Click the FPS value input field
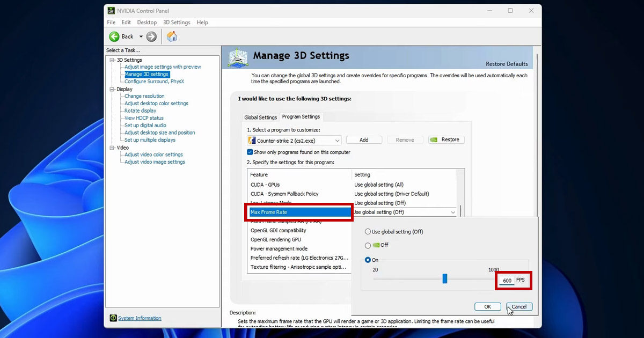The height and width of the screenshot is (338, 644). pyautogui.click(x=507, y=281)
